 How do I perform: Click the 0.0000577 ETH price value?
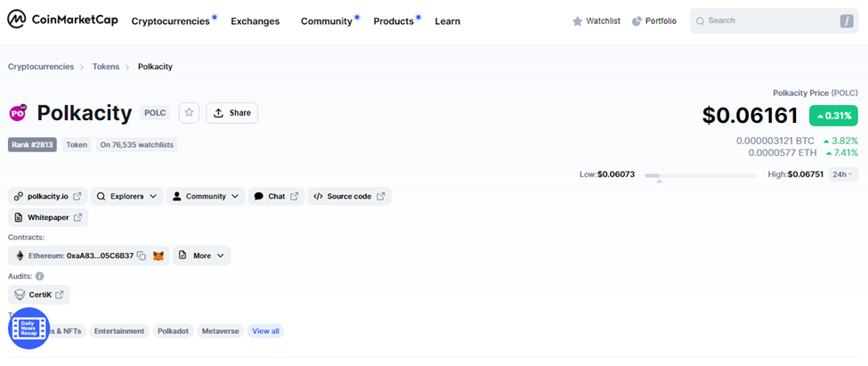[781, 153]
